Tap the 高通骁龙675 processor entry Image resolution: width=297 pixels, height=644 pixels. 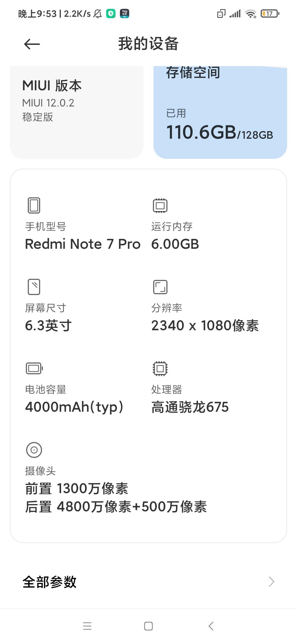(x=190, y=407)
